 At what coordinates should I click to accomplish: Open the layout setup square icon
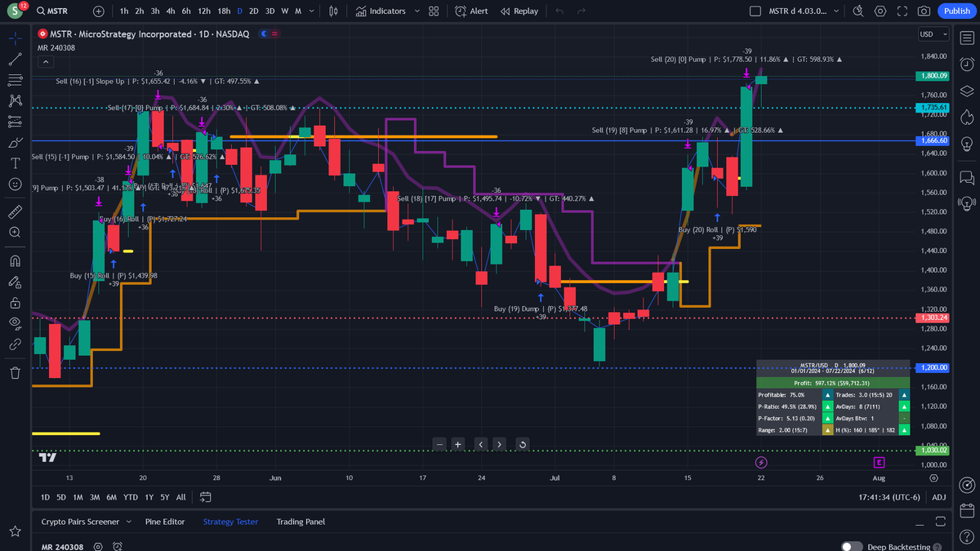pos(754,11)
